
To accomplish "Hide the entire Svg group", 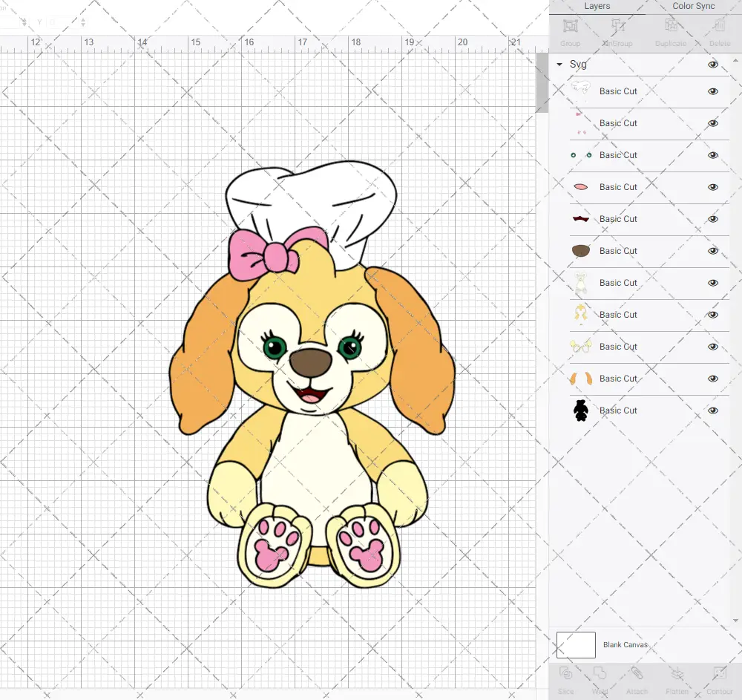I will coord(712,65).
